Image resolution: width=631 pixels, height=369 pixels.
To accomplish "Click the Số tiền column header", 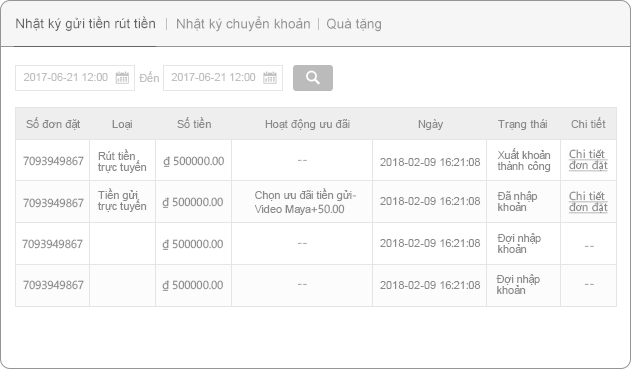I will pos(194,124).
